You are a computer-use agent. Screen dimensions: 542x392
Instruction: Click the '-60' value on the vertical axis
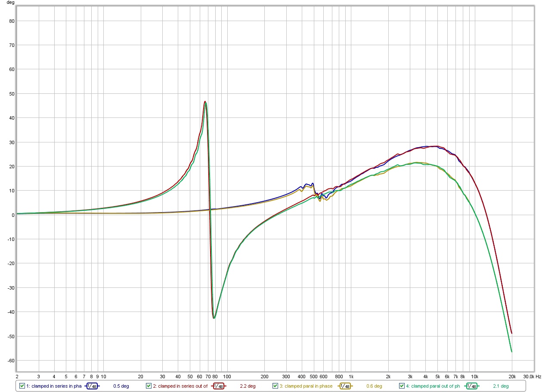10,361
